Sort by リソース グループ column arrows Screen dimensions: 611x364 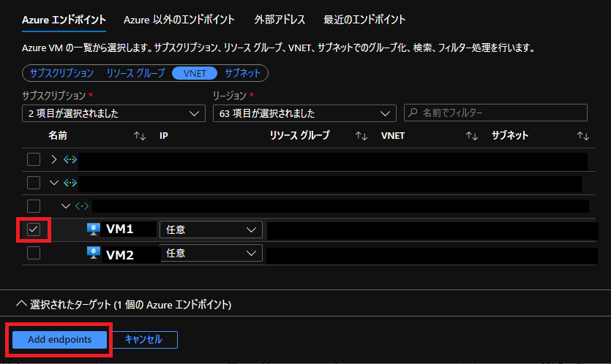click(x=361, y=136)
